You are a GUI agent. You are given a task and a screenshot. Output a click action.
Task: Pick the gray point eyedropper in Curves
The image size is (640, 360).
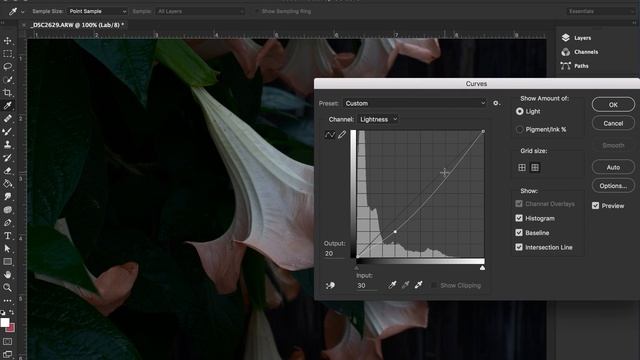click(405, 285)
